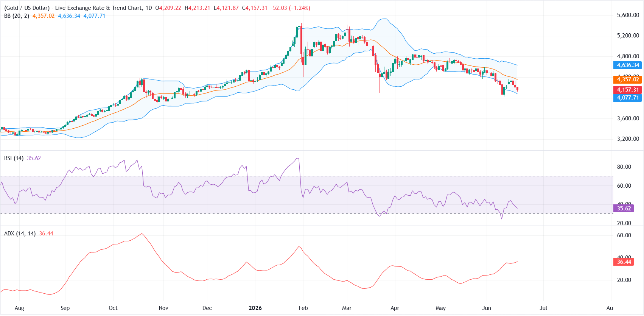Click the 60.00 ADX scale tick

(x=624, y=235)
